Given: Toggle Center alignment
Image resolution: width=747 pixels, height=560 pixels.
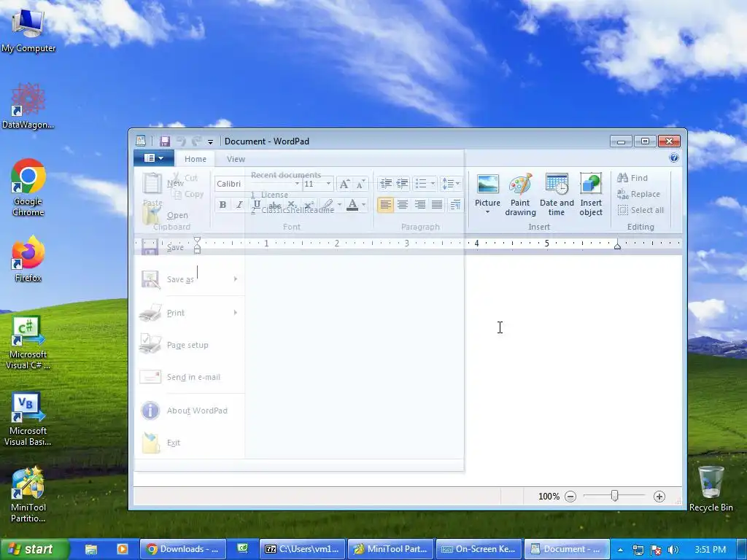Looking at the screenshot, I should point(403,205).
